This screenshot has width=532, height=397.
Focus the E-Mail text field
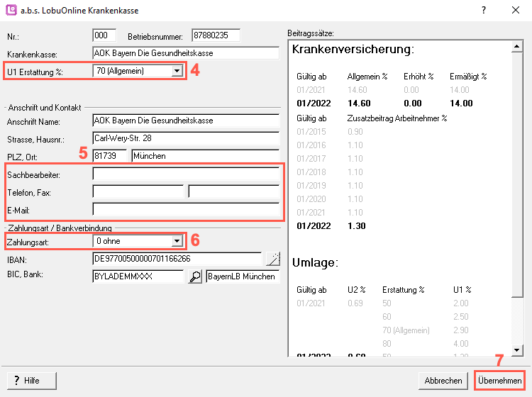coord(186,209)
